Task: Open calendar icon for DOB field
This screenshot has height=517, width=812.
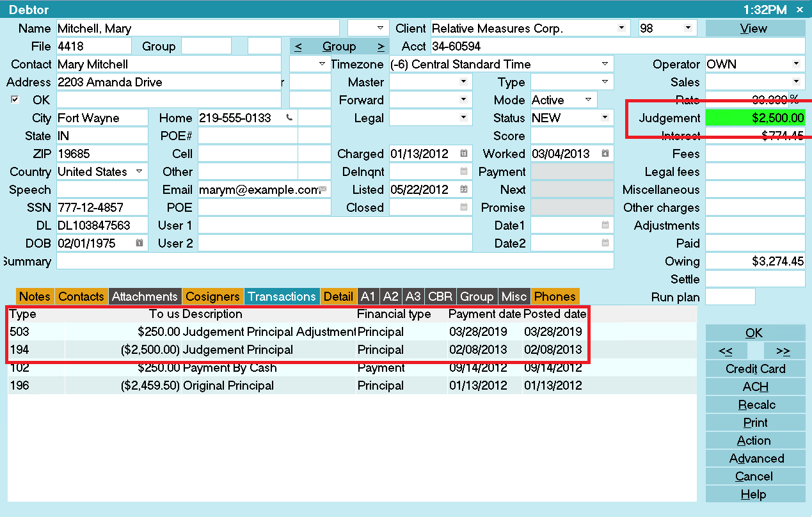Action: [139, 244]
